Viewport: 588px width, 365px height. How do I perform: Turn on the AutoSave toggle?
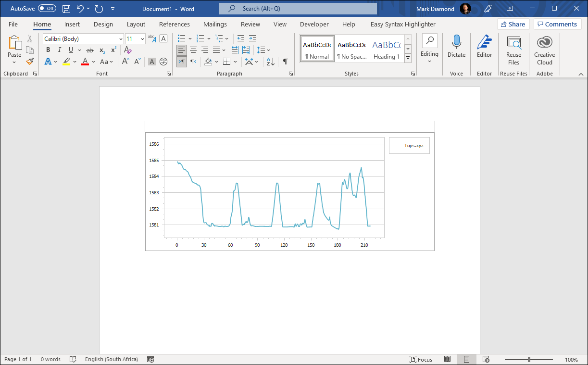(47, 9)
